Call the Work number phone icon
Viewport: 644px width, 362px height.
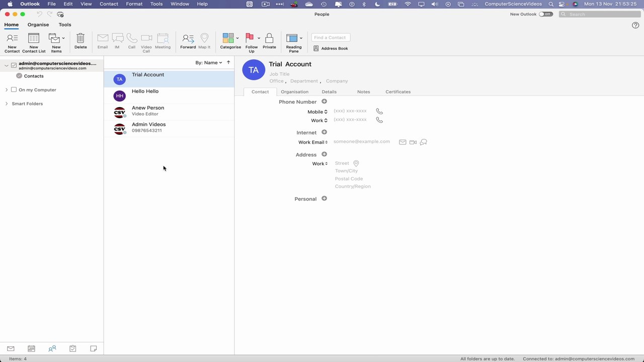pos(379,120)
